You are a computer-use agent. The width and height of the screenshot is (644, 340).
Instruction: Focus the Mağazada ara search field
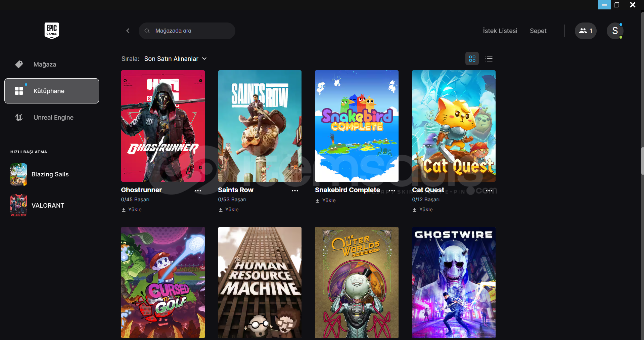coord(187,31)
